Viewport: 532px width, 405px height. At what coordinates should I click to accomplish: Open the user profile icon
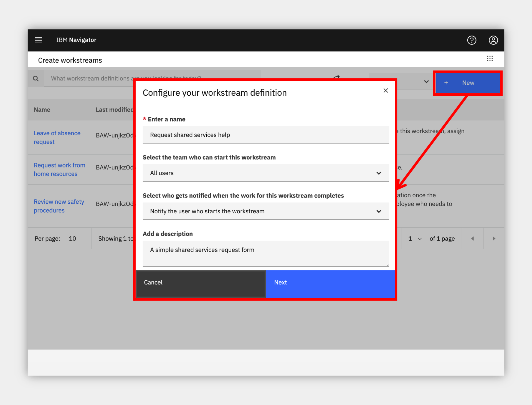click(493, 40)
